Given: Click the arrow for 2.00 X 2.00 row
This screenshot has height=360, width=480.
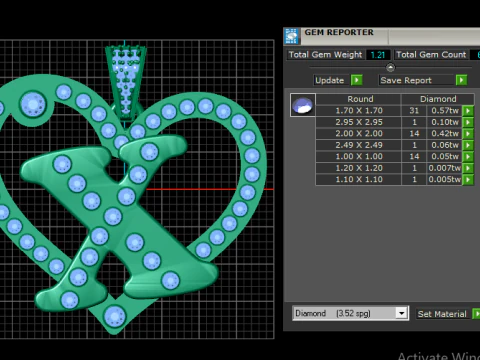Looking at the screenshot, I should (468, 134).
